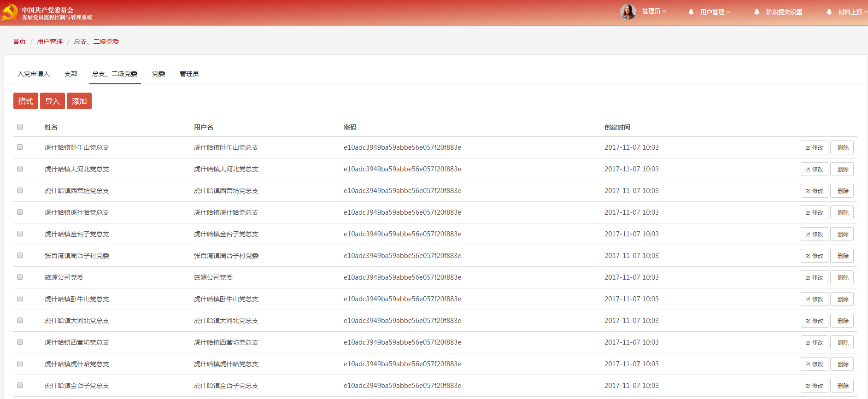Click bell icon beside 用户管理
This screenshot has height=399, width=868.
coord(691,12)
